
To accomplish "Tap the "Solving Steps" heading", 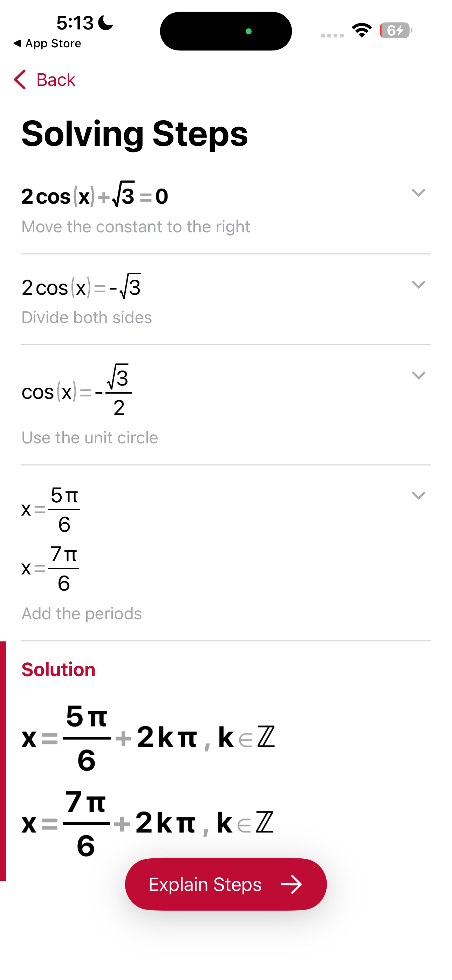I will point(135,133).
